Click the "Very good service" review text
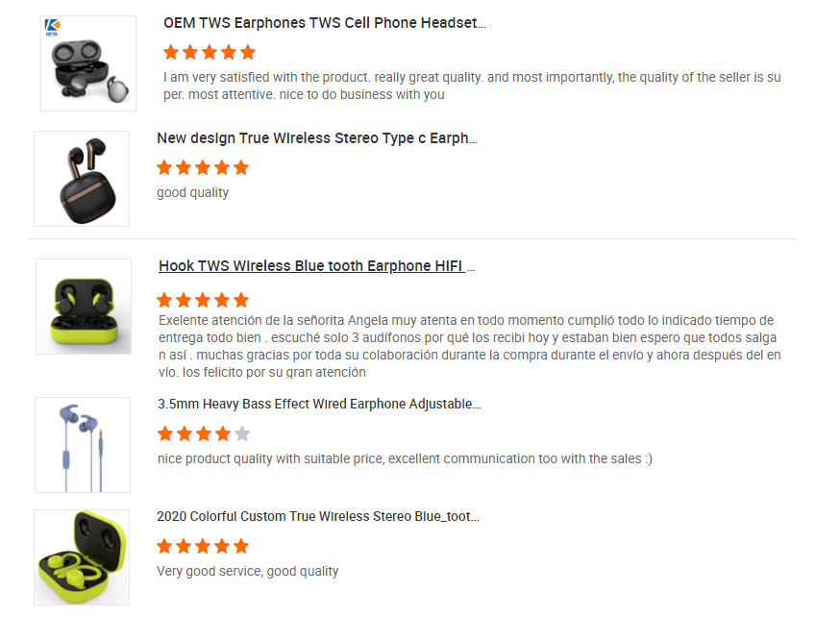Screen dimensions: 840x617 tap(248, 571)
